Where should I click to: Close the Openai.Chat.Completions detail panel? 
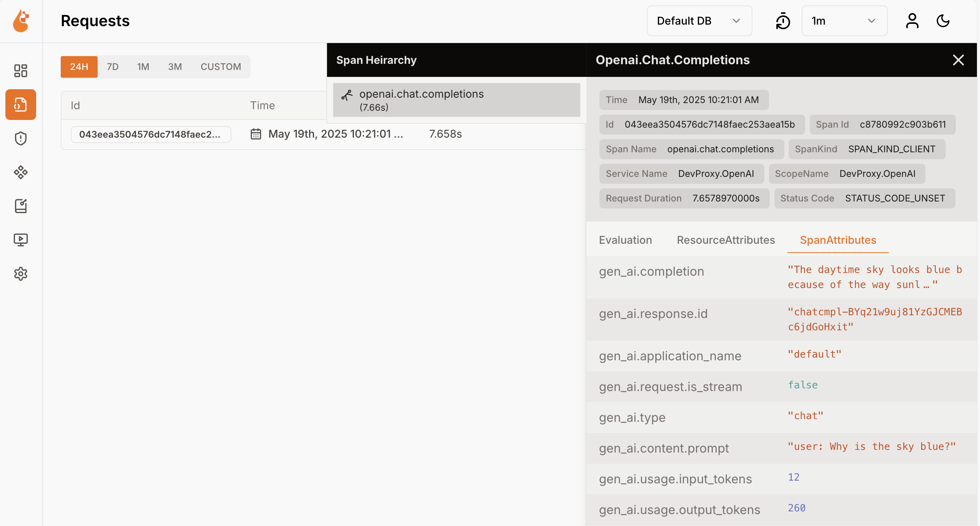tap(958, 60)
